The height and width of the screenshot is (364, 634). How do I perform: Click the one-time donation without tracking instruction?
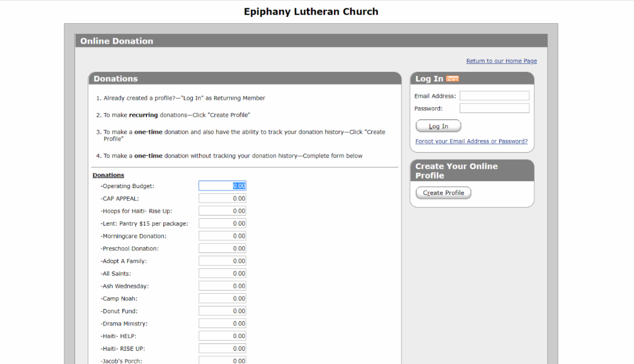[x=233, y=156]
